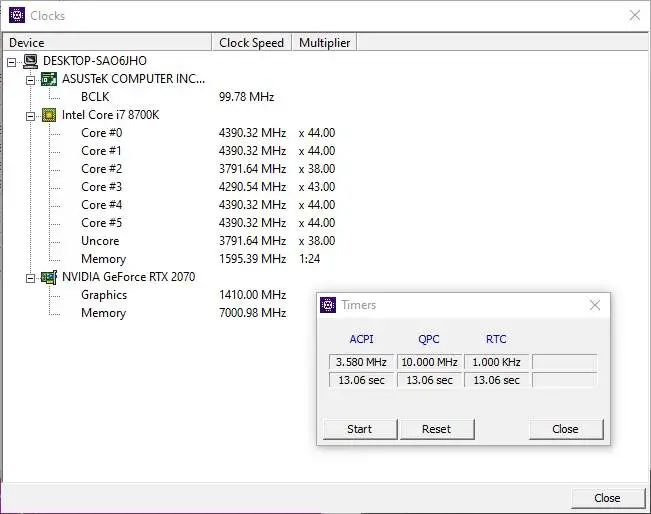651x514 pixels.
Task: Click the Clocks window title icon
Action: (x=17, y=16)
